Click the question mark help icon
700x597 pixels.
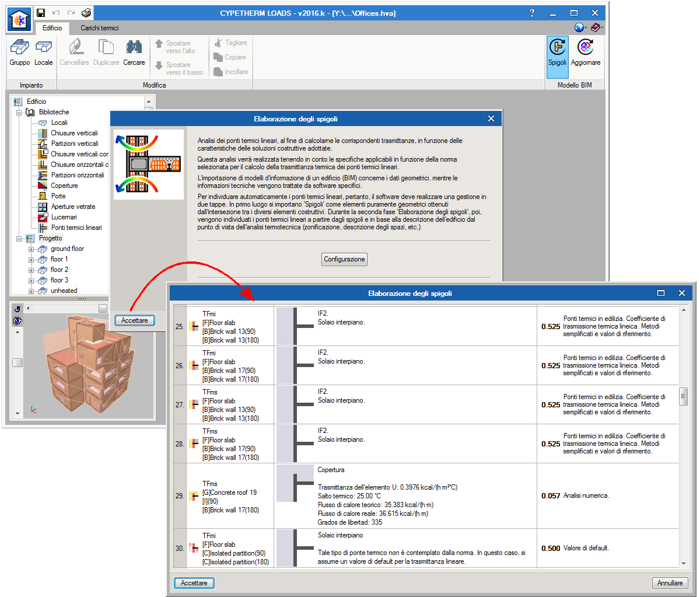pos(532,13)
